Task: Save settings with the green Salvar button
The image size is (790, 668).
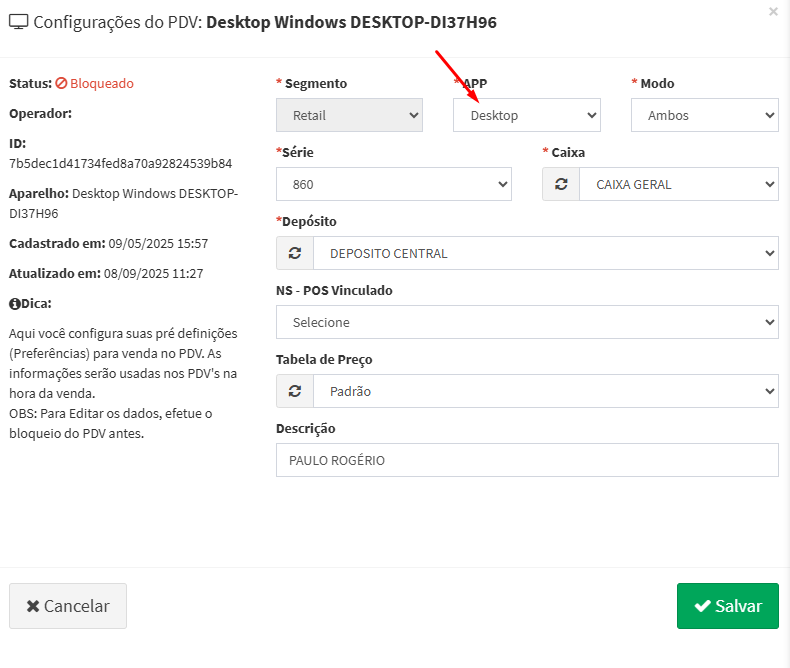Action: point(727,606)
